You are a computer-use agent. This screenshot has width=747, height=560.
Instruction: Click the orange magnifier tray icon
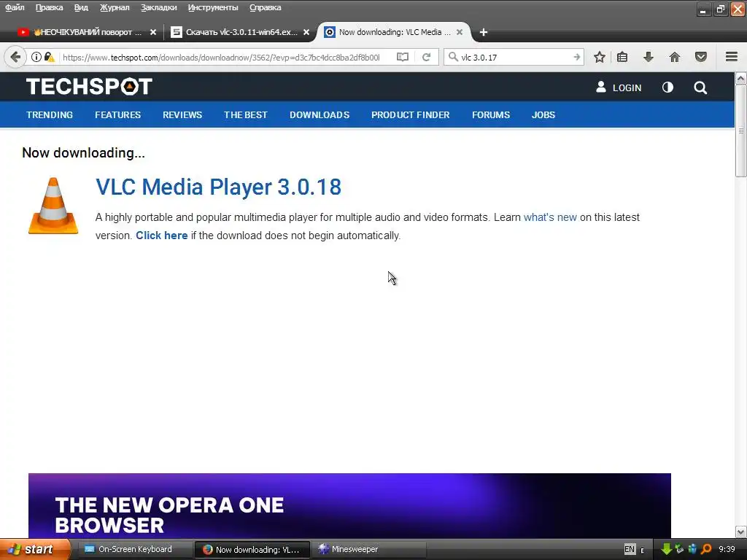(706, 550)
